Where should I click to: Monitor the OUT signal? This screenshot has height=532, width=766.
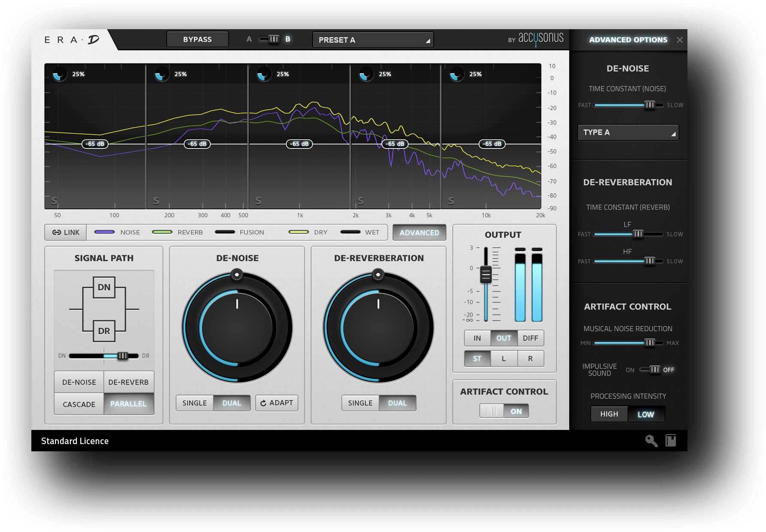pyautogui.click(x=504, y=338)
